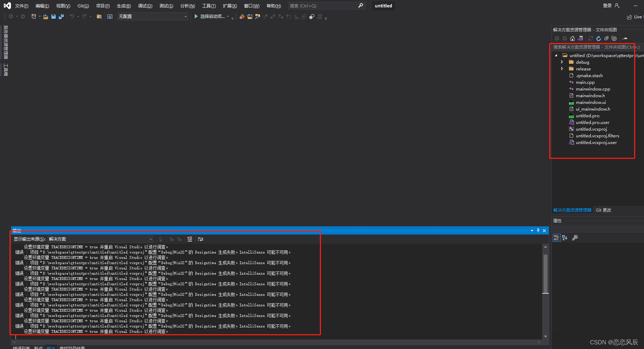Viewport: 644px width, 349px height.
Task: Click the undo arrow icon in toolbar
Action: pos(72,17)
